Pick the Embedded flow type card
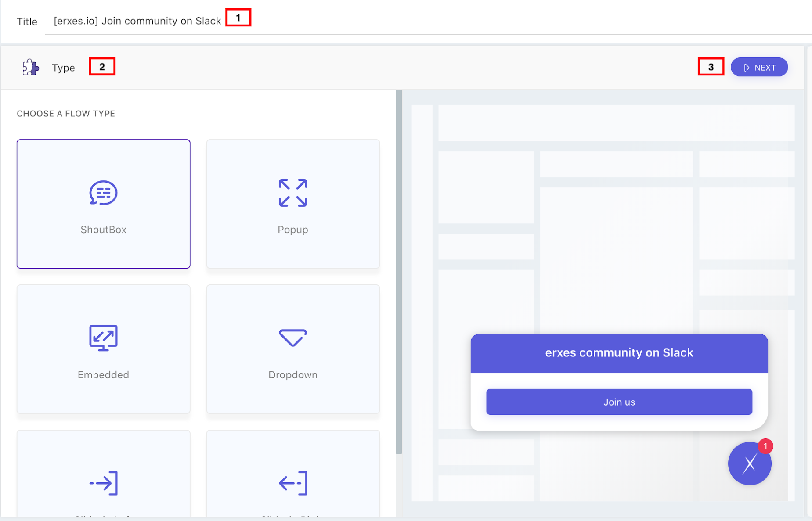Viewport: 812px width, 521px height. pos(104,349)
